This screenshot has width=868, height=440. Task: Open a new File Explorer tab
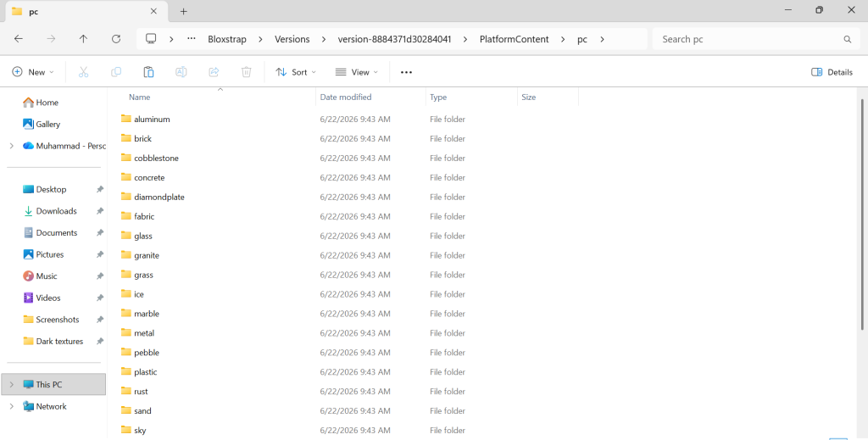pos(184,11)
